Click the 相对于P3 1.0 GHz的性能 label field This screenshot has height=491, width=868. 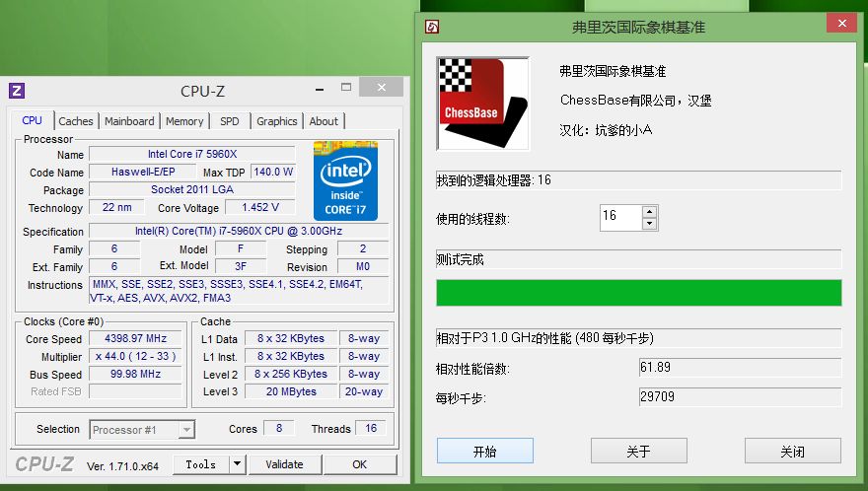coord(639,337)
